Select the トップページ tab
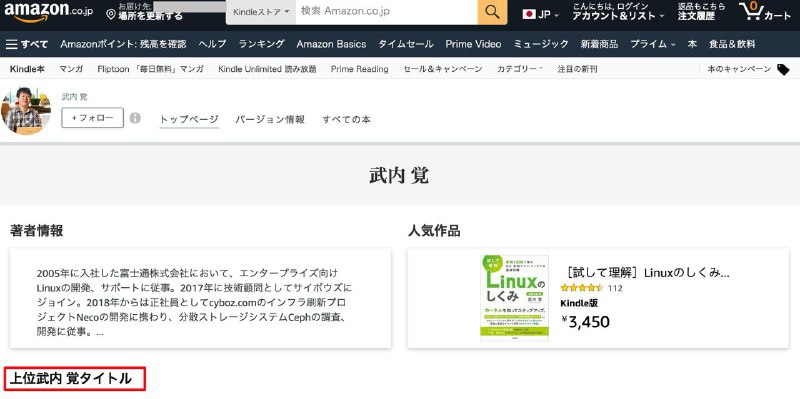This screenshot has height=399, width=800. pyautogui.click(x=189, y=119)
